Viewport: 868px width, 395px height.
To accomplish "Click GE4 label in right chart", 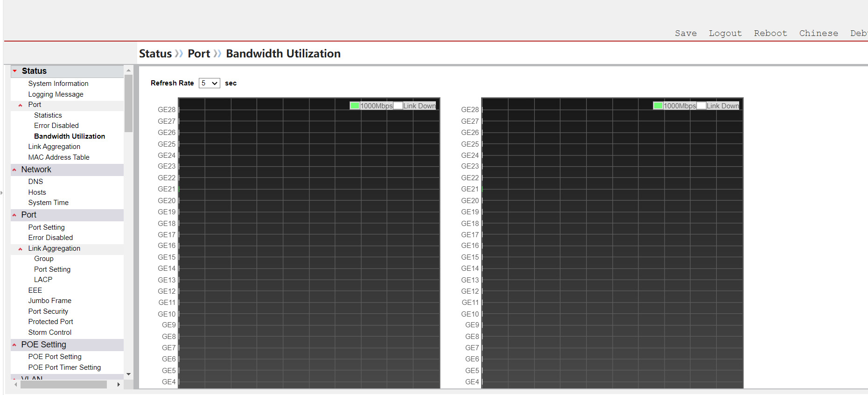I will point(472,382).
